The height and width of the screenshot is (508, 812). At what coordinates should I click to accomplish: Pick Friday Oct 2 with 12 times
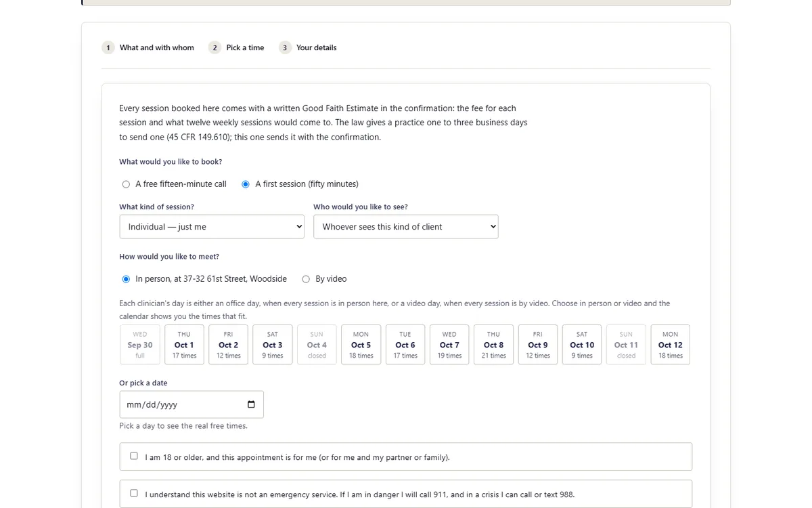tap(229, 345)
